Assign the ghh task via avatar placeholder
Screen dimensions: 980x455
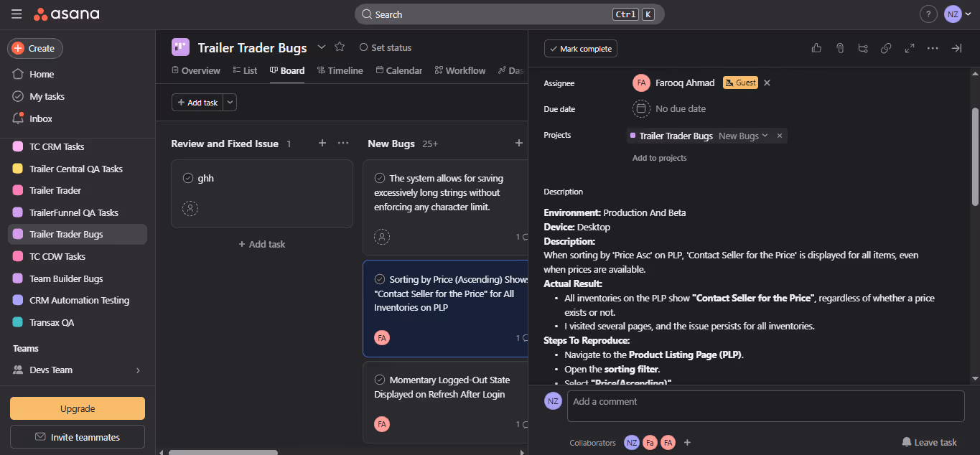190,208
